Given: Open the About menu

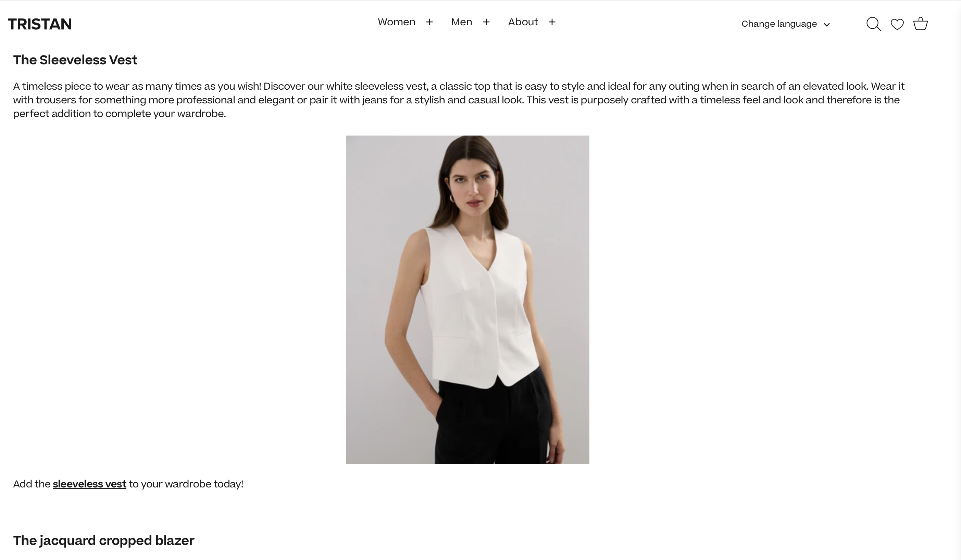Looking at the screenshot, I should pyautogui.click(x=523, y=22).
